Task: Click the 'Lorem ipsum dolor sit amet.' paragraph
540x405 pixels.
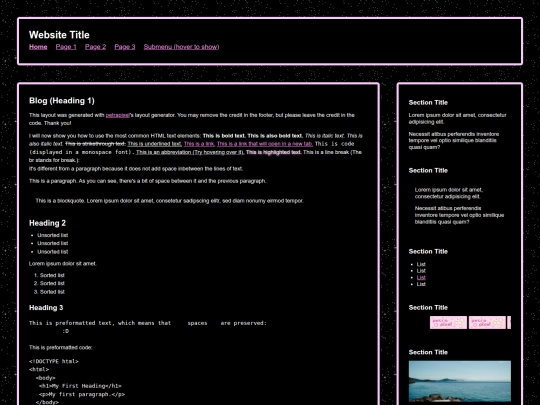Action: point(63,264)
